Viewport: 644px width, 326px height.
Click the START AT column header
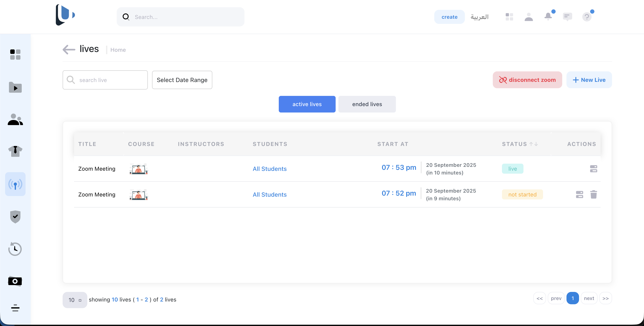coord(393,144)
